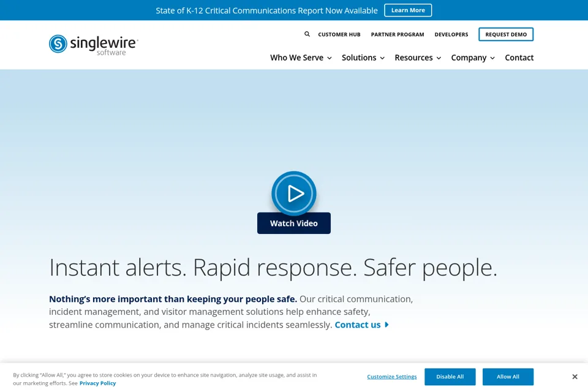Viewport: 588px width, 392px height.
Task: Expand the Who We Serve menu
Action: point(301,58)
